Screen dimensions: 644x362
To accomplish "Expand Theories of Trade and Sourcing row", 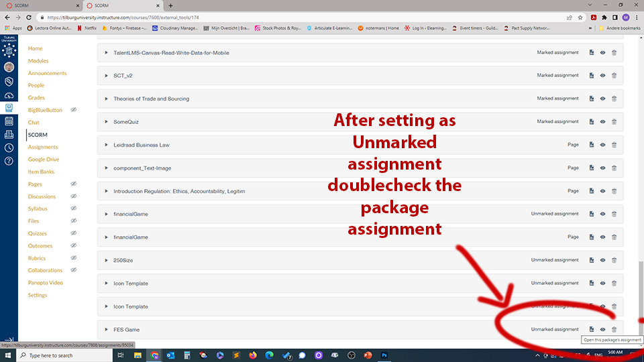I will tap(106, 99).
